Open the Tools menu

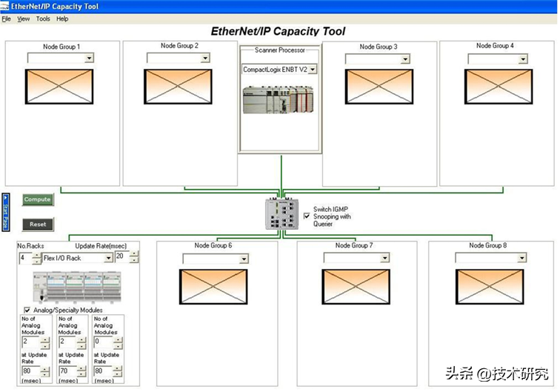[43, 19]
